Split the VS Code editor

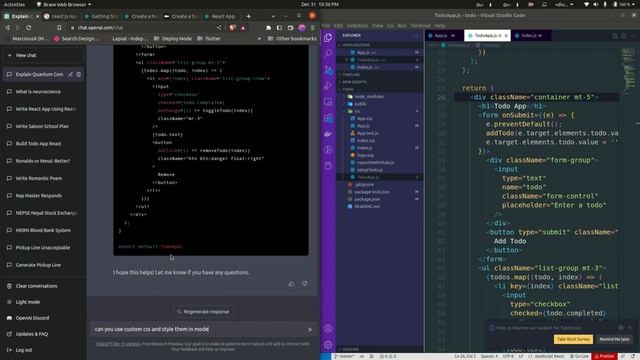click(x=624, y=36)
